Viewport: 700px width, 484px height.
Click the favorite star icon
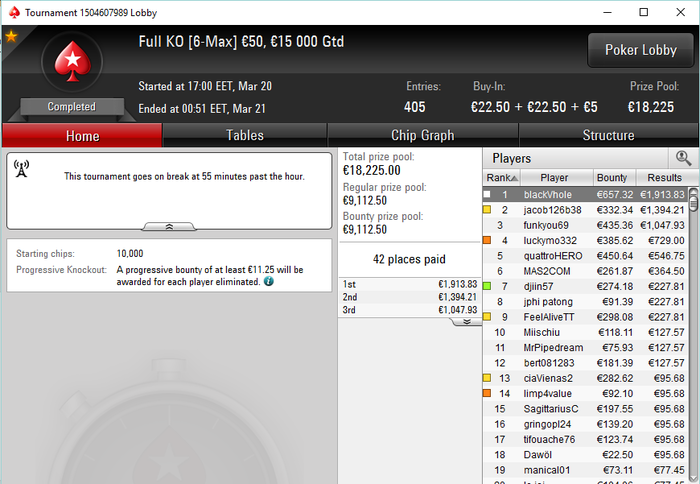coord(11,36)
